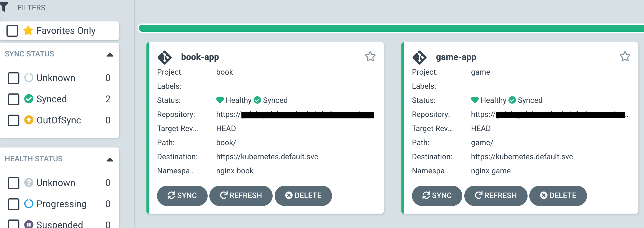
Task: Tick the Progressing health status checkbox
Action: (14, 204)
